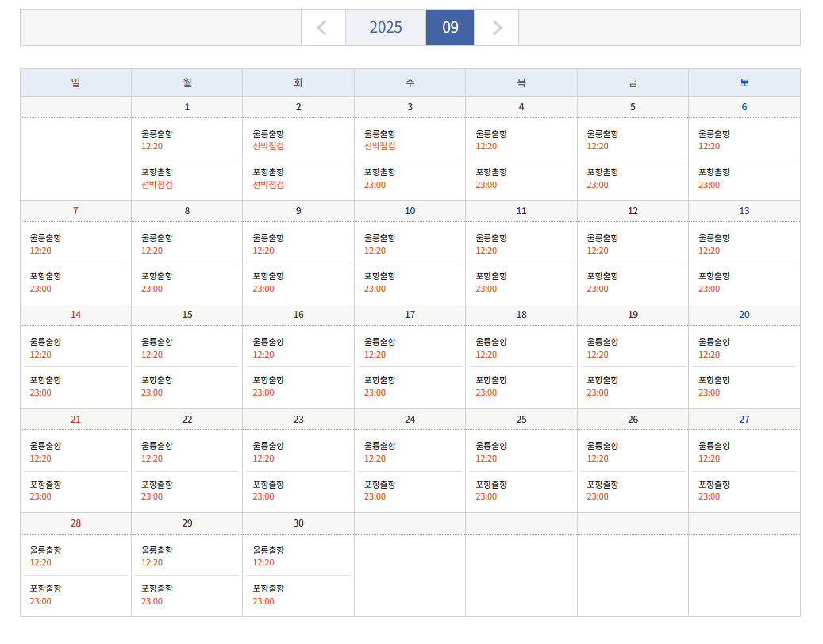Go to the next month arrow

point(497,27)
